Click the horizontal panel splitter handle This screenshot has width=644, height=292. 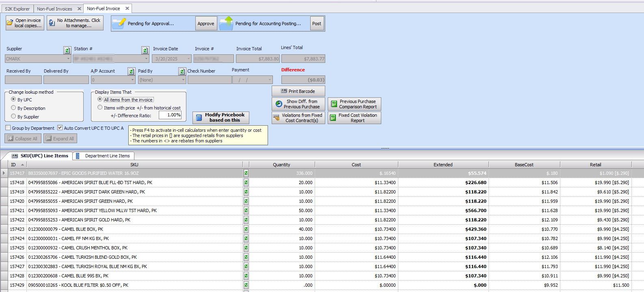point(385,148)
